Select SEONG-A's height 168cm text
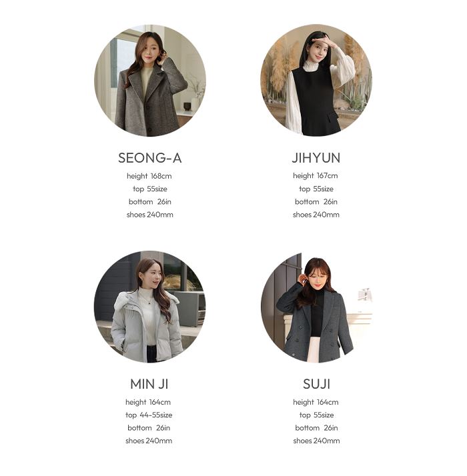 [149, 176]
